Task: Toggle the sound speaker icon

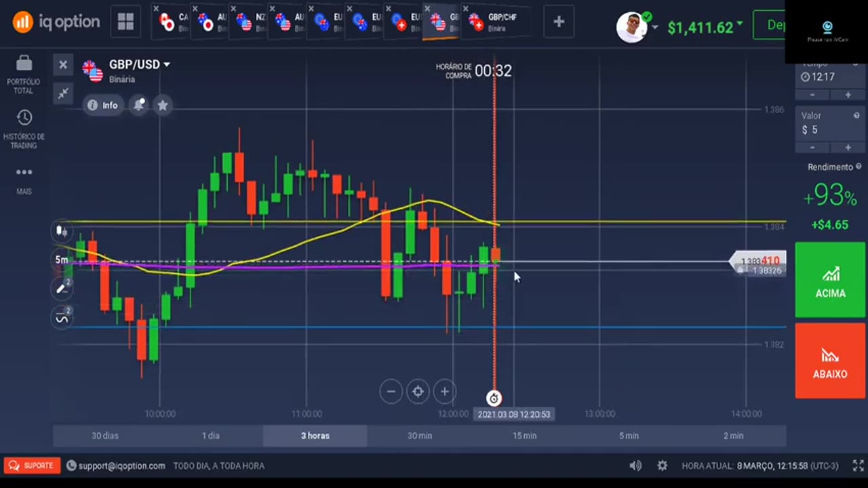Action: (x=635, y=466)
